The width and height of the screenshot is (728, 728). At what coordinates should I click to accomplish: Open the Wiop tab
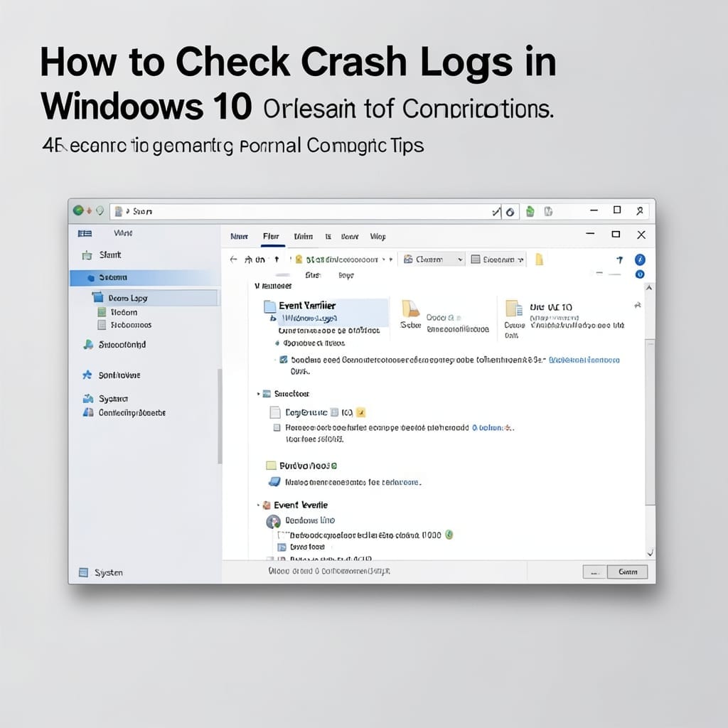(x=378, y=236)
